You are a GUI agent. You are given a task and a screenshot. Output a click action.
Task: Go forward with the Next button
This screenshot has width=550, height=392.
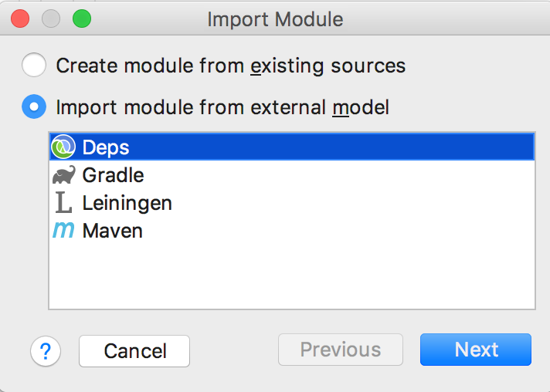tap(476, 350)
